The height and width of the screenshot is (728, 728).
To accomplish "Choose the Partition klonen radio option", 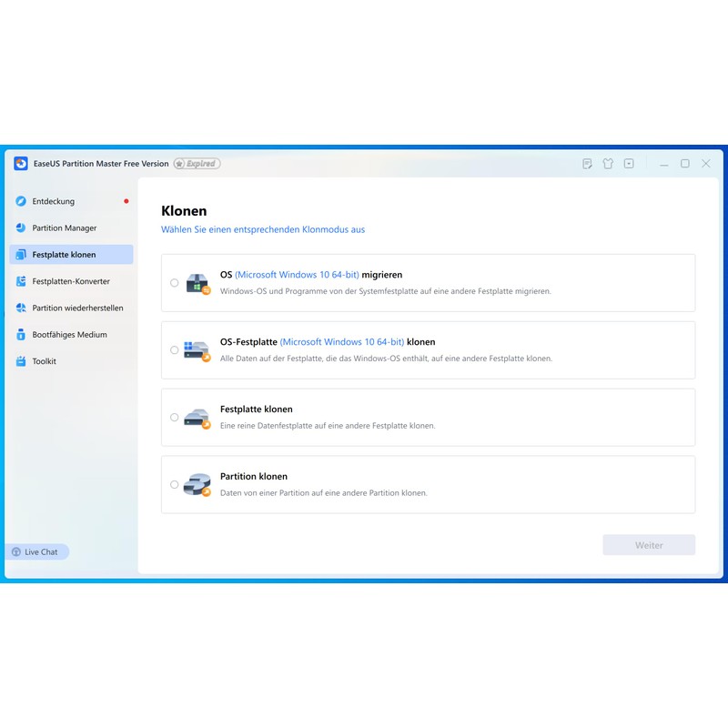I will pos(175,485).
